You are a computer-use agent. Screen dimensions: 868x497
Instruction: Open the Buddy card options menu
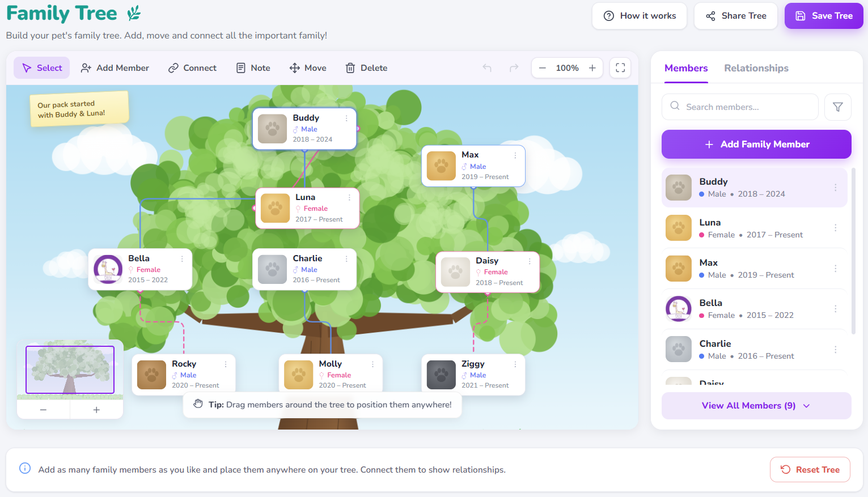pos(346,118)
